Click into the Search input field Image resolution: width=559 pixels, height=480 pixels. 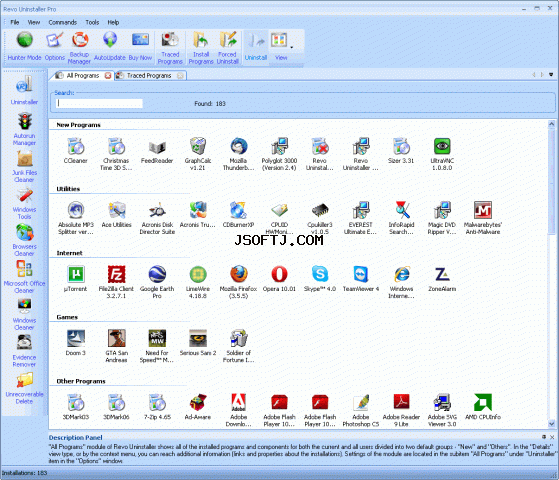pos(99,103)
